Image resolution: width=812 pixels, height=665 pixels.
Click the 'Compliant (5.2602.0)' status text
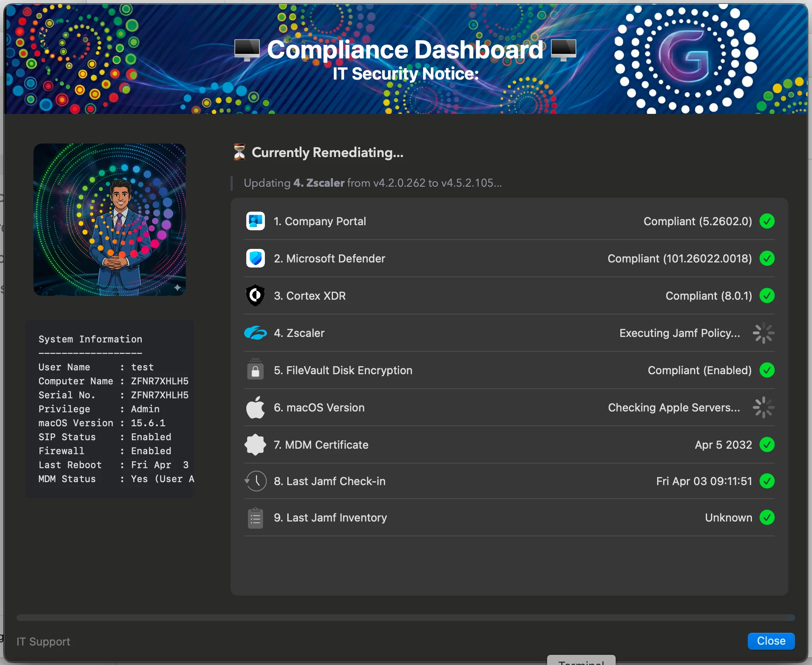coord(697,221)
